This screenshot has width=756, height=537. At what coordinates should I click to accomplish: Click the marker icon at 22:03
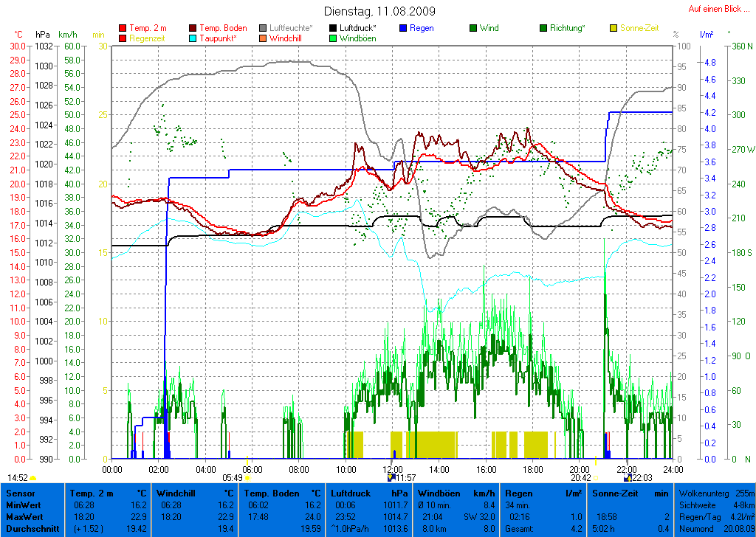(x=626, y=478)
